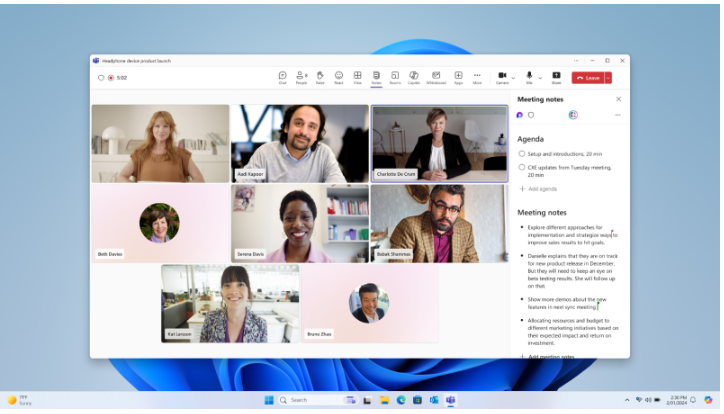This screenshot has width=724, height=414.
Task: Open the Loop component icon in notes panel
Action: click(x=519, y=115)
